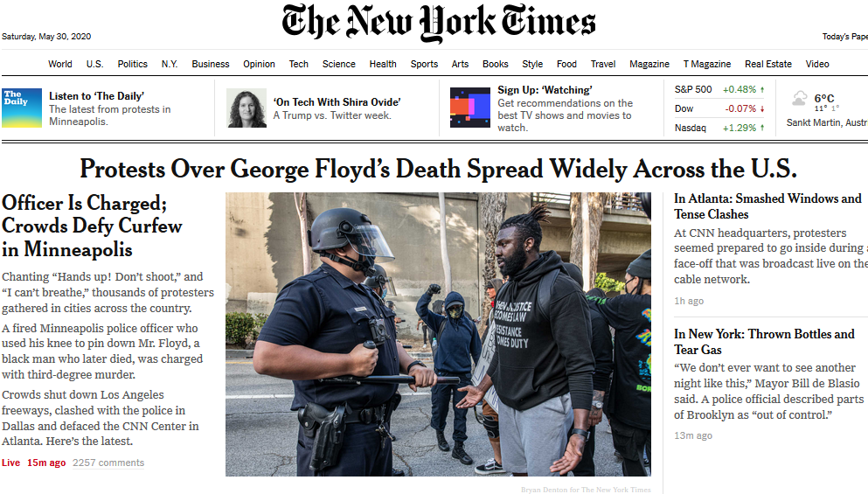Click the Dow red down arrow

coord(762,108)
